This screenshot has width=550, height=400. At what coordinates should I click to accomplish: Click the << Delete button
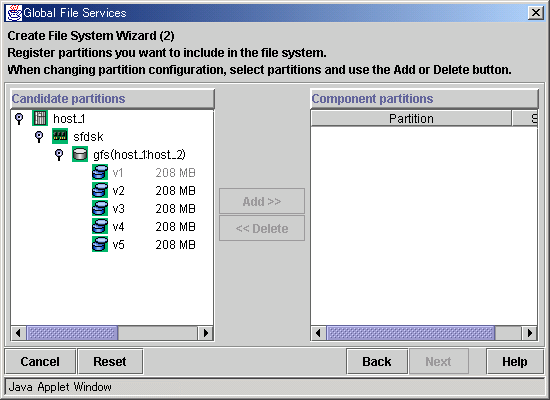tap(262, 228)
